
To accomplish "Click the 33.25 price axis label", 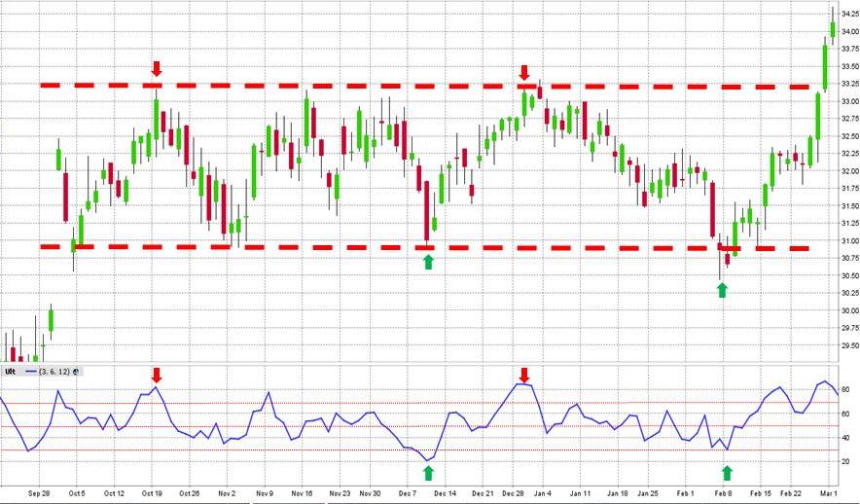I will (850, 84).
